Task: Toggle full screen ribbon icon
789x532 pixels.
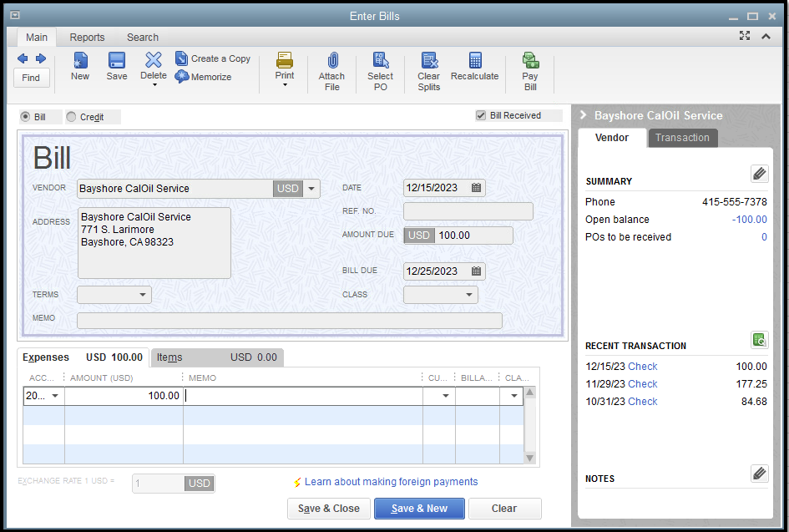Action: pyautogui.click(x=745, y=36)
